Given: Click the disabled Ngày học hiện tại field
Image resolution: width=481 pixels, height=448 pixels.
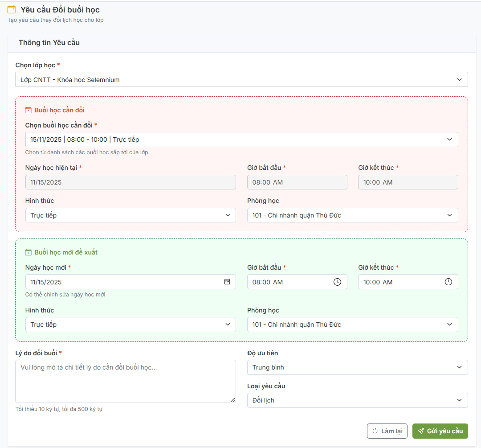Looking at the screenshot, I should pyautogui.click(x=130, y=182).
